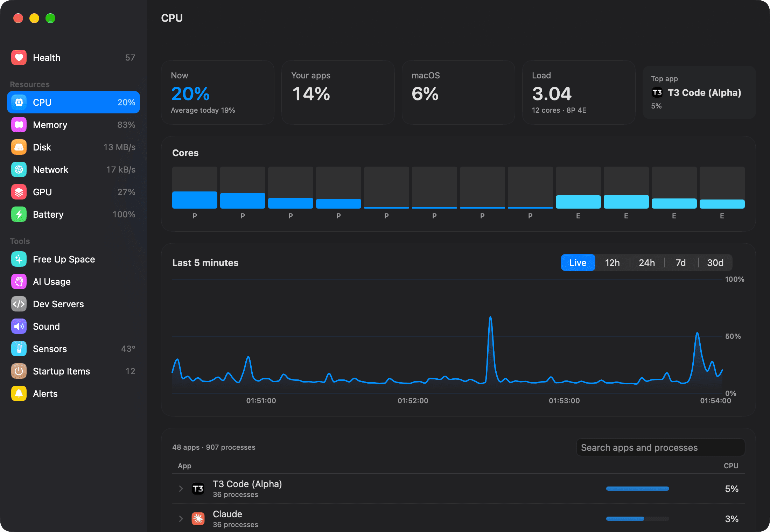Click the yellow Alerts bell icon
This screenshot has height=532, width=770.
[19, 393]
